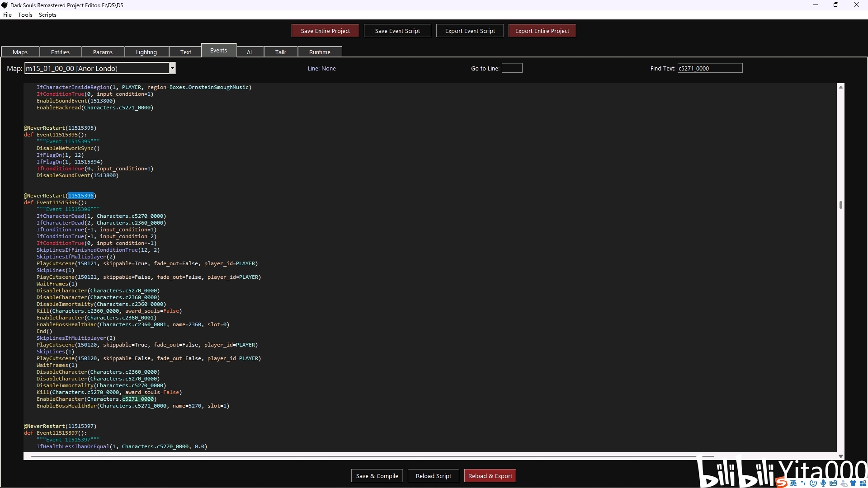Image resolution: width=868 pixels, height=488 pixels.
Task: Open the Tools menu
Action: coord(25,15)
